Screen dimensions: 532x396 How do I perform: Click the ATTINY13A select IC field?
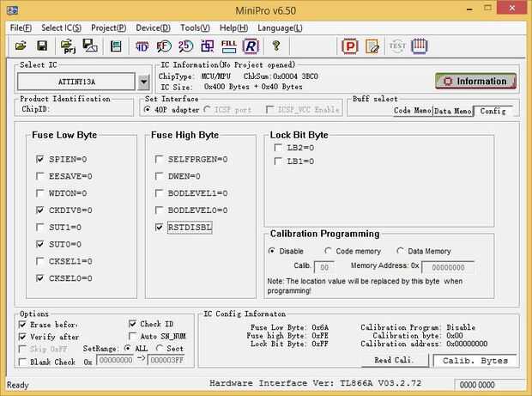point(76,82)
